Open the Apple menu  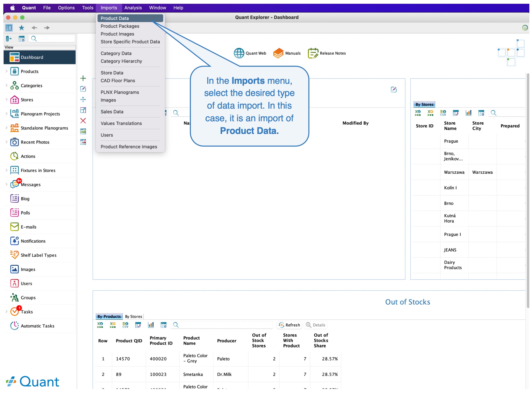[12, 8]
